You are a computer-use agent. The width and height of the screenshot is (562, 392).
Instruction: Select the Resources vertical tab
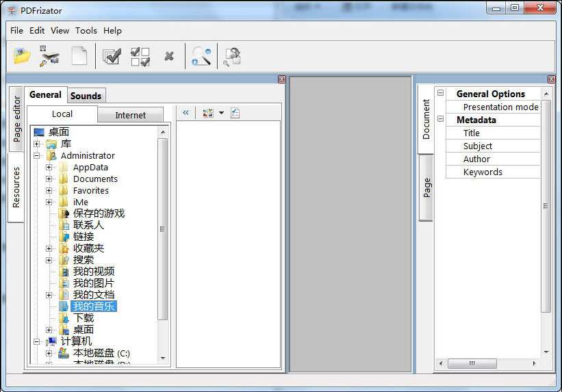16,187
